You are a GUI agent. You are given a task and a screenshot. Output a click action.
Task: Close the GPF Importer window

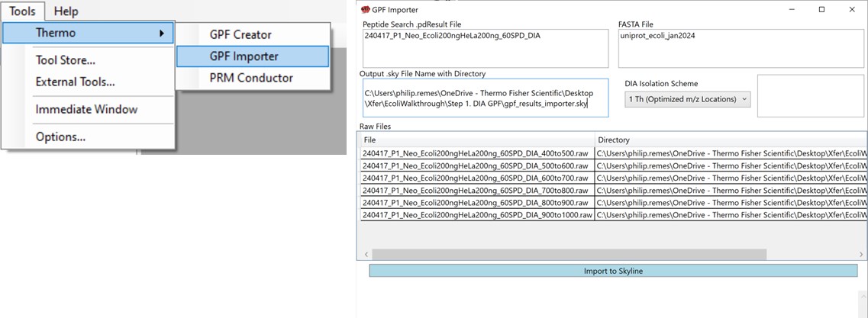pyautogui.click(x=850, y=9)
